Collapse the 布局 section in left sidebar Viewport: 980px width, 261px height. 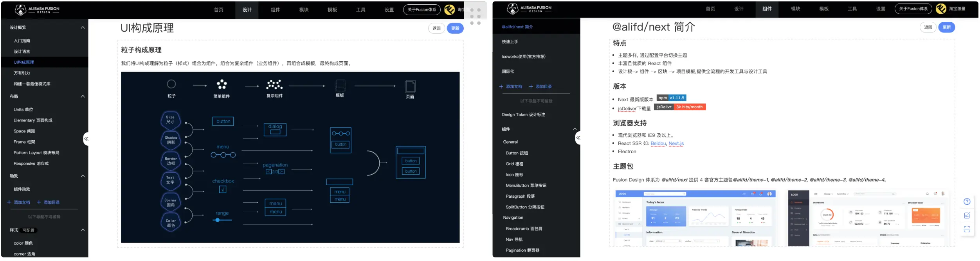(83, 97)
